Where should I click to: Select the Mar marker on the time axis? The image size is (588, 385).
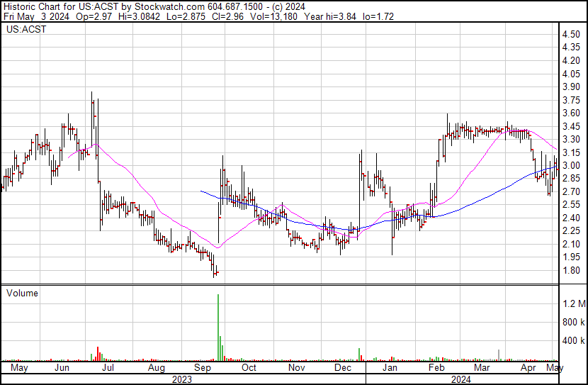click(x=482, y=369)
